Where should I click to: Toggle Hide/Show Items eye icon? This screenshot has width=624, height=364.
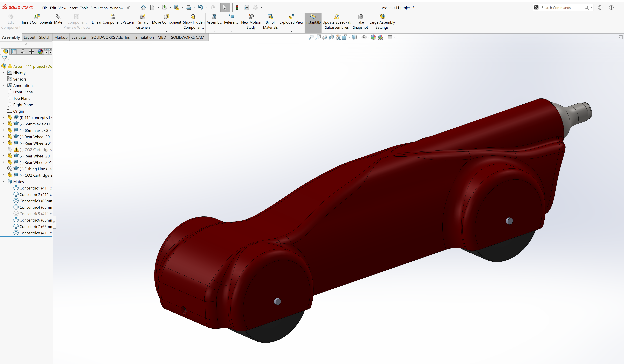pos(364,37)
